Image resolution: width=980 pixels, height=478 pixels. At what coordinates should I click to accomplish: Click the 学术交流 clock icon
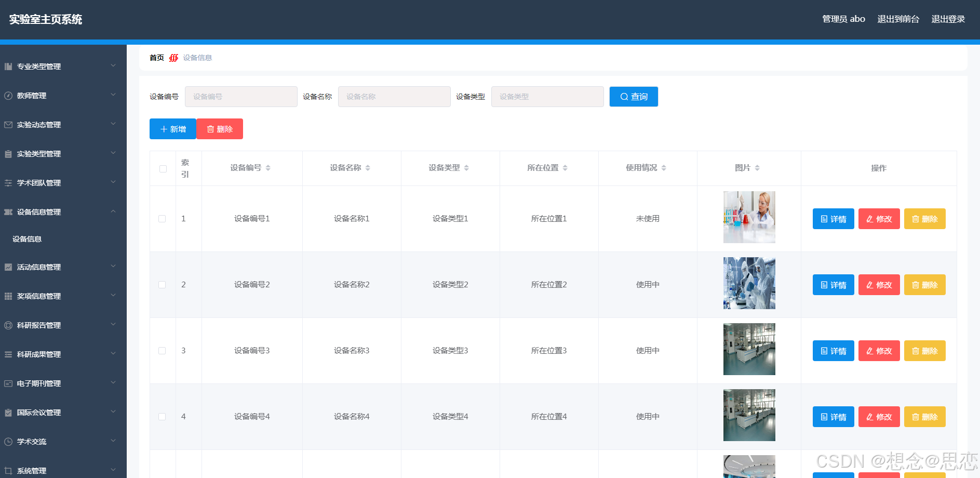8,442
